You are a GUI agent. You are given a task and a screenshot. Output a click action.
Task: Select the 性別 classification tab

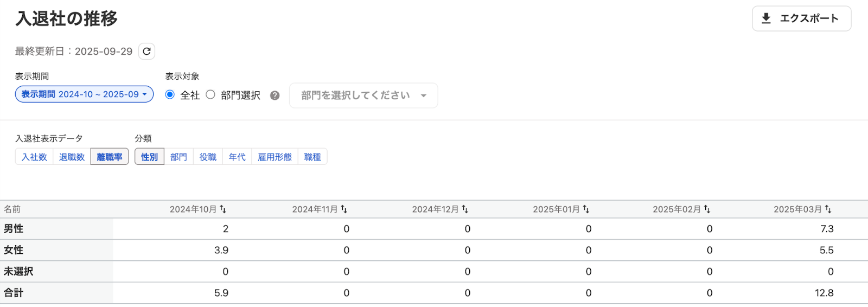[149, 157]
